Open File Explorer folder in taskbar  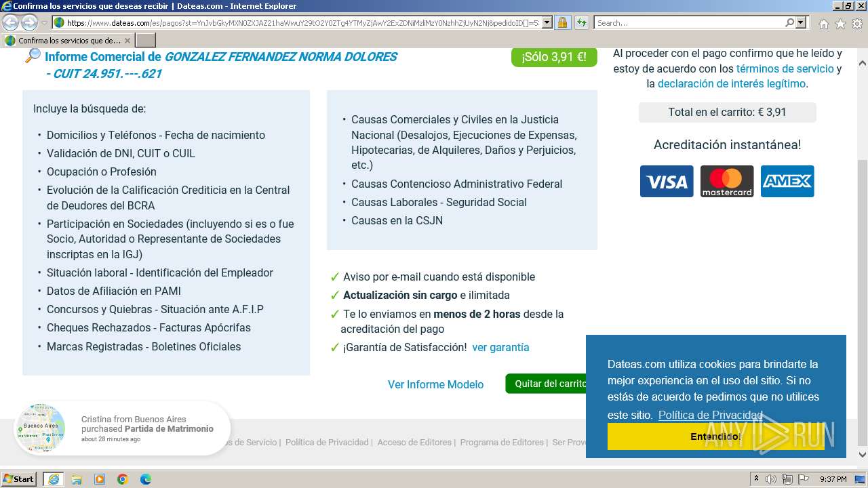pos(77,479)
